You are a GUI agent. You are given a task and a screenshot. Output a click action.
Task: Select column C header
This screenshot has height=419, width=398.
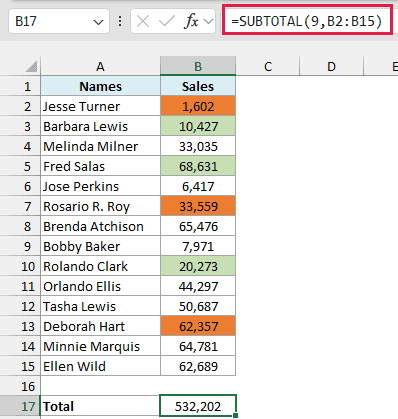pyautogui.click(x=268, y=66)
